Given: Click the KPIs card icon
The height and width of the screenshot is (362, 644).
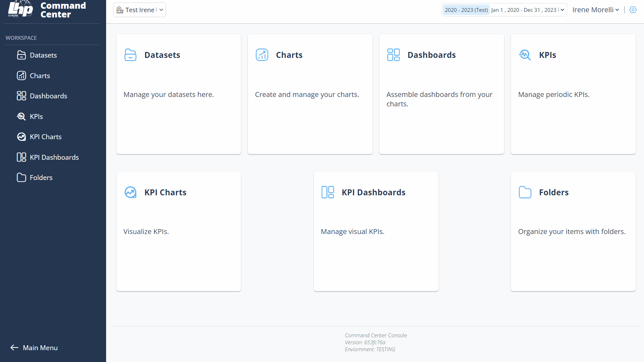Looking at the screenshot, I should pos(525,55).
